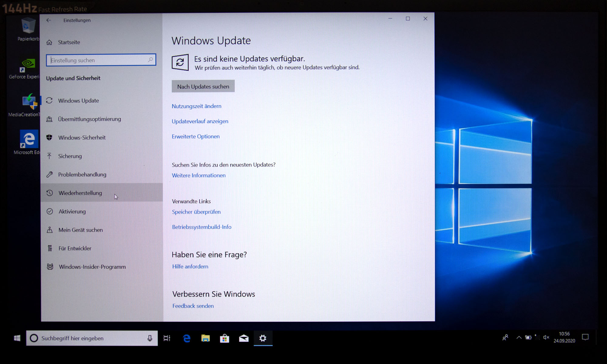Select the Aktivierung checkmark icon

(x=50, y=211)
